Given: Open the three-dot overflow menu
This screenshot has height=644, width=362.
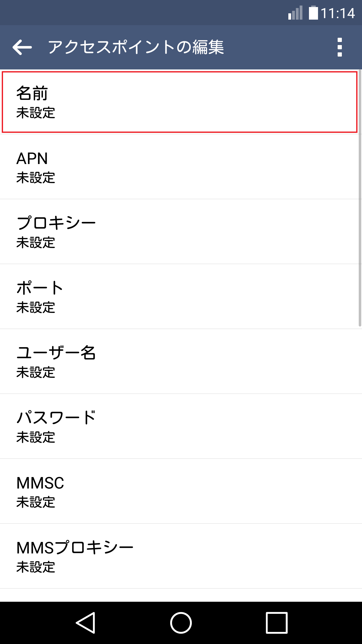Looking at the screenshot, I should pyautogui.click(x=340, y=47).
